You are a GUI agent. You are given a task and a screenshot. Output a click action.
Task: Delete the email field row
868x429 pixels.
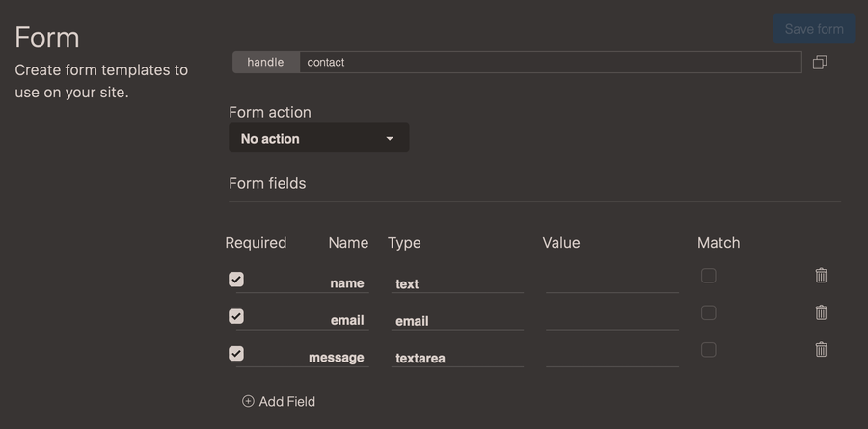(x=821, y=312)
